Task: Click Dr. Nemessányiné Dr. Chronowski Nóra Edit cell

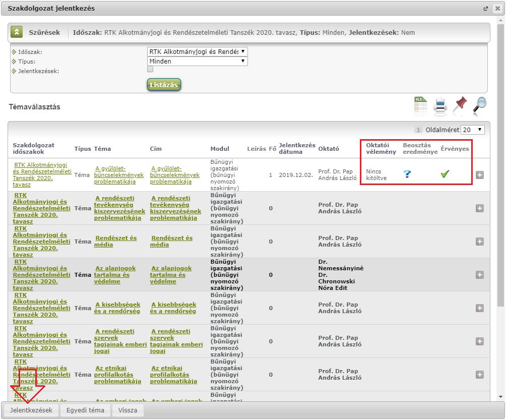Action: tap(341, 275)
